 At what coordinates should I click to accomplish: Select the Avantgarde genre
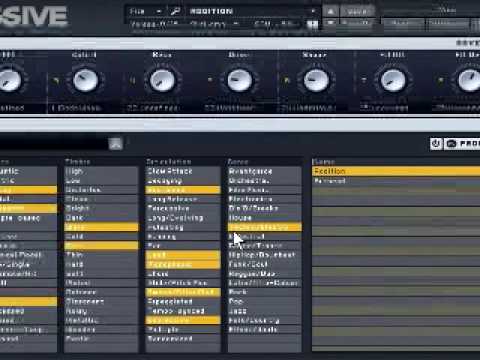[x=265, y=171]
